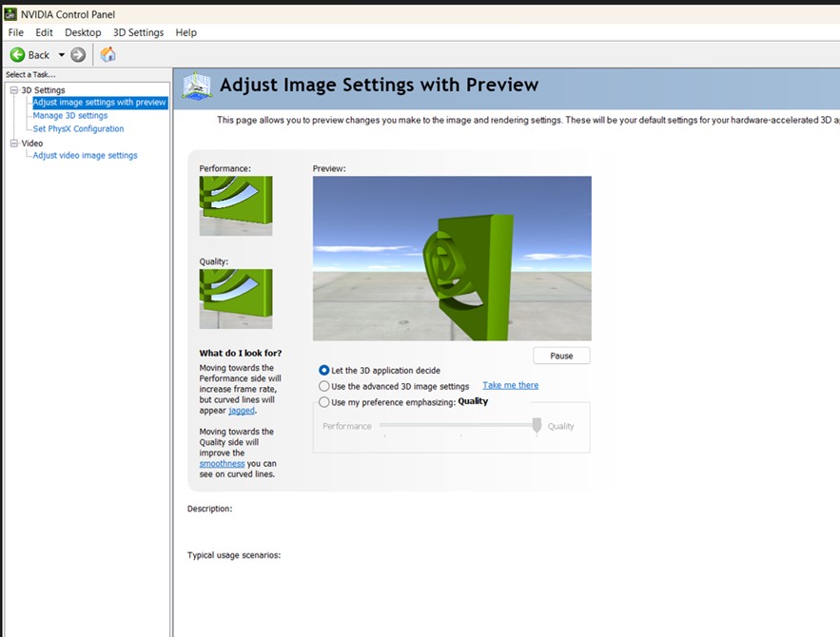Image resolution: width=840 pixels, height=637 pixels.
Task: Open 'Adjust video image settings' task
Action: pyautogui.click(x=85, y=156)
